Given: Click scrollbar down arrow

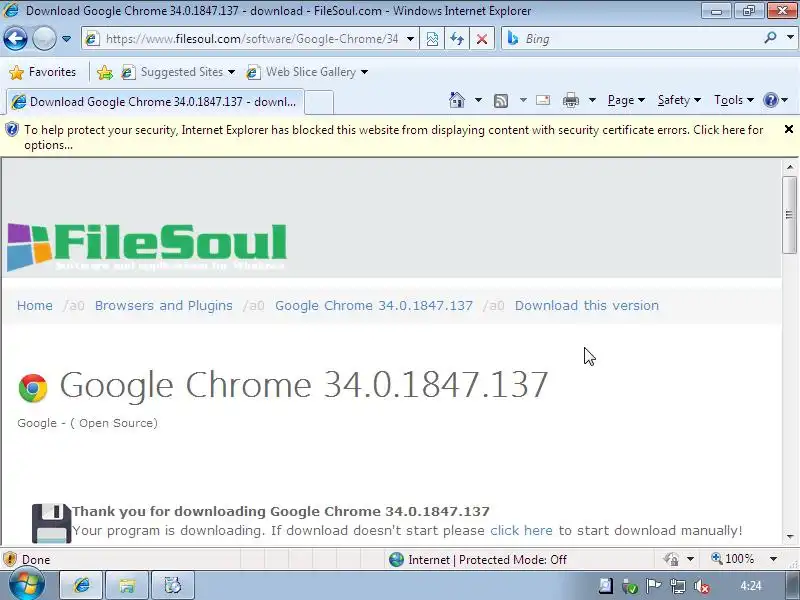Looking at the screenshot, I should tap(790, 537).
